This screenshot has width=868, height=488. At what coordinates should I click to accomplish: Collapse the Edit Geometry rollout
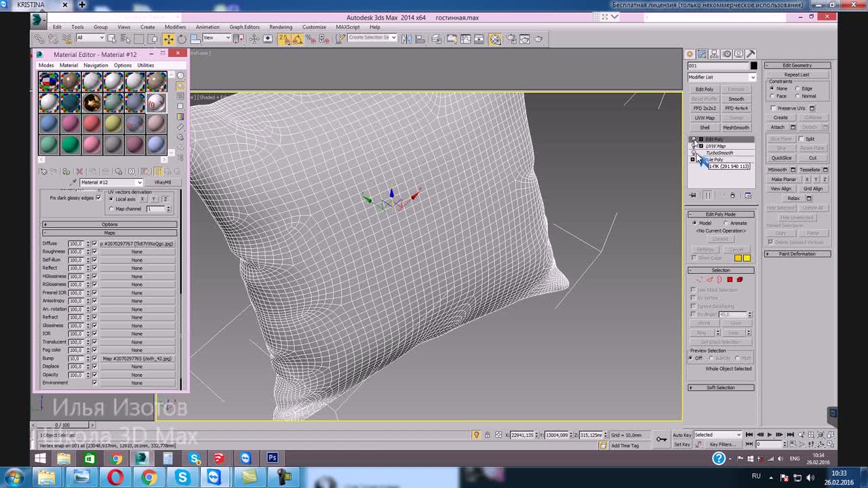(x=797, y=66)
